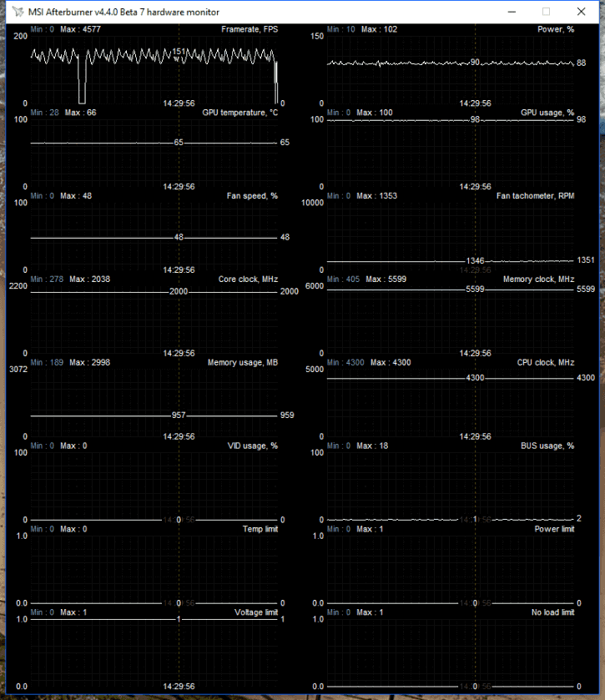
Task: Click the current power reading 88
Action: [582, 63]
